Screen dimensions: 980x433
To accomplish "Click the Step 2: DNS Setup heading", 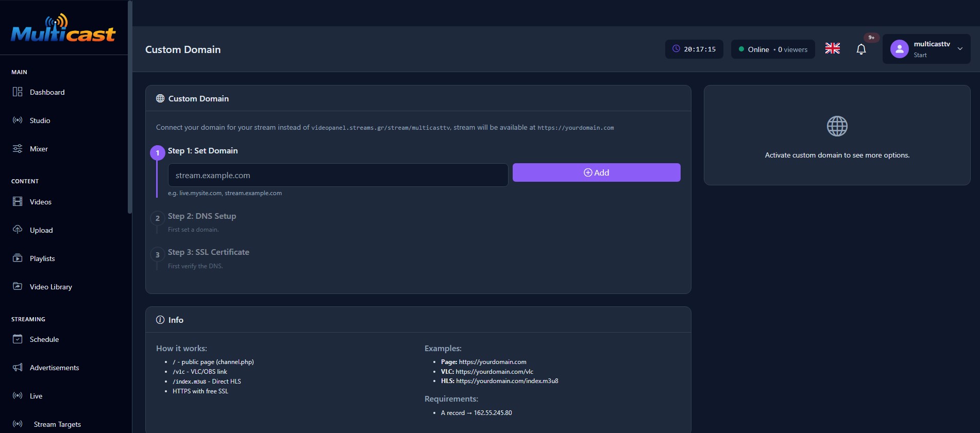I will point(202,216).
